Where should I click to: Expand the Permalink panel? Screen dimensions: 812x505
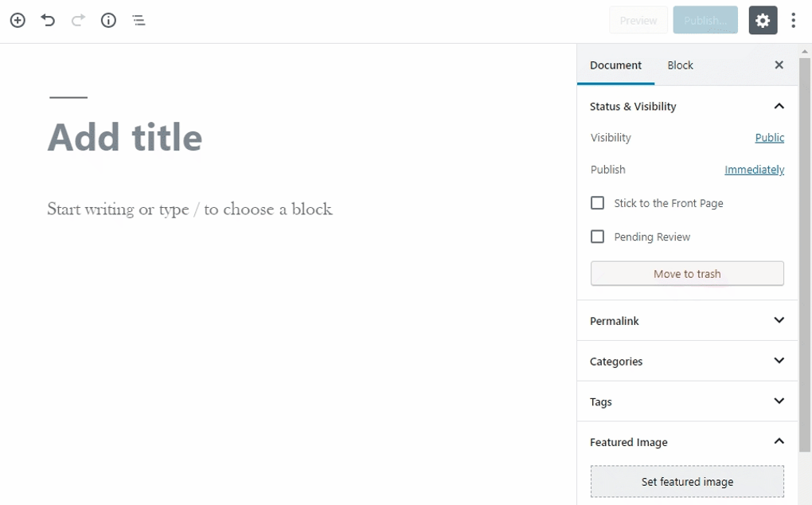tap(779, 321)
